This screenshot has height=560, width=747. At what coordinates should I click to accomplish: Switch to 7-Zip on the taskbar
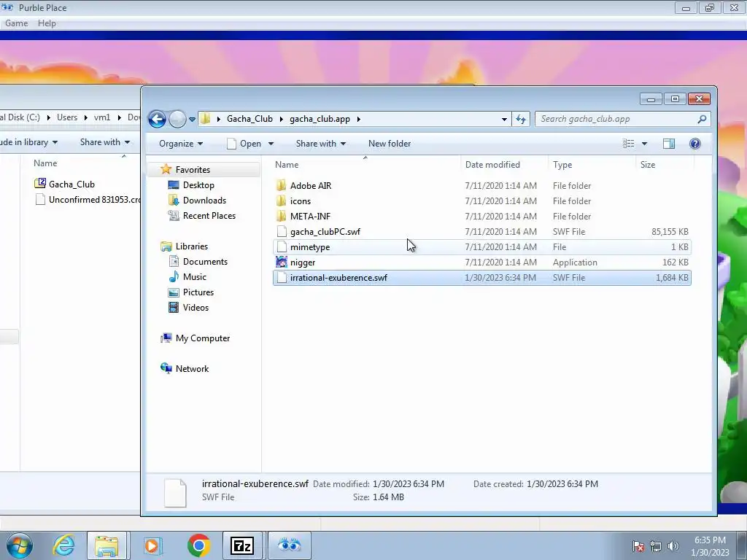[242, 545]
